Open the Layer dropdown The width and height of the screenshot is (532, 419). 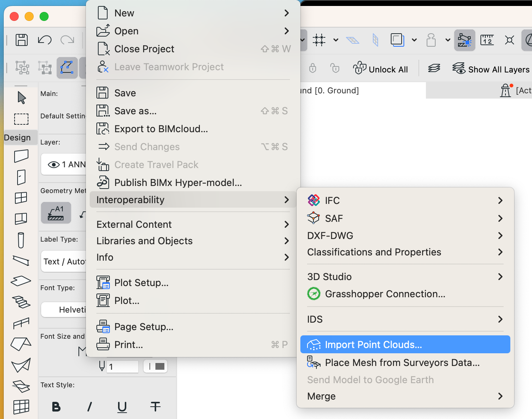[x=64, y=164]
